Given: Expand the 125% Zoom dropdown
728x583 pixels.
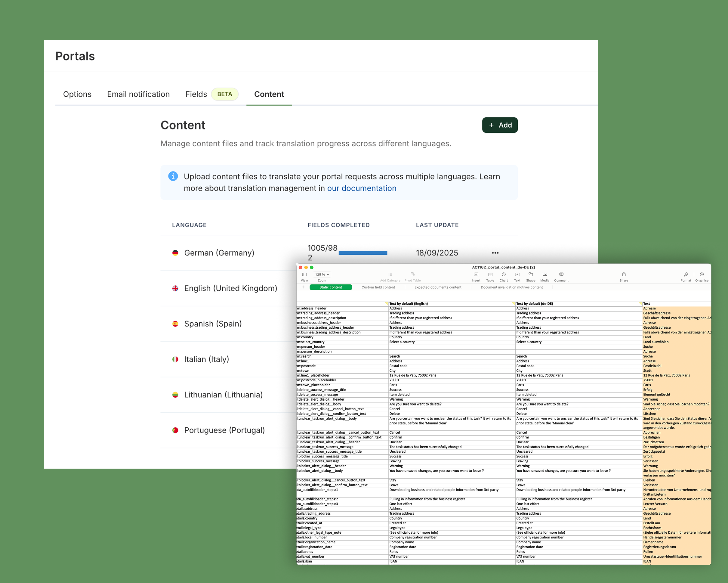Looking at the screenshot, I should (x=322, y=274).
